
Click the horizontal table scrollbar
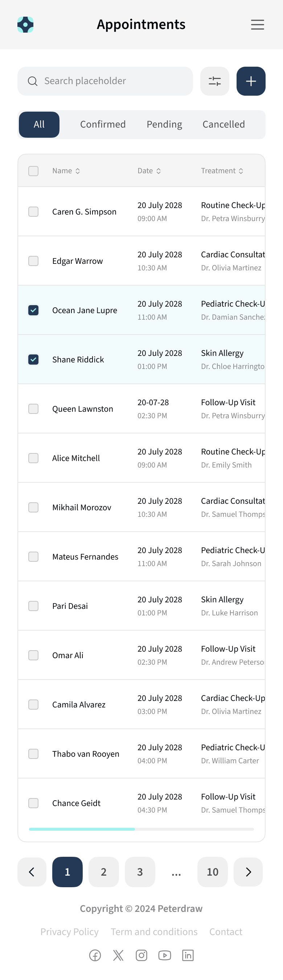click(82, 829)
